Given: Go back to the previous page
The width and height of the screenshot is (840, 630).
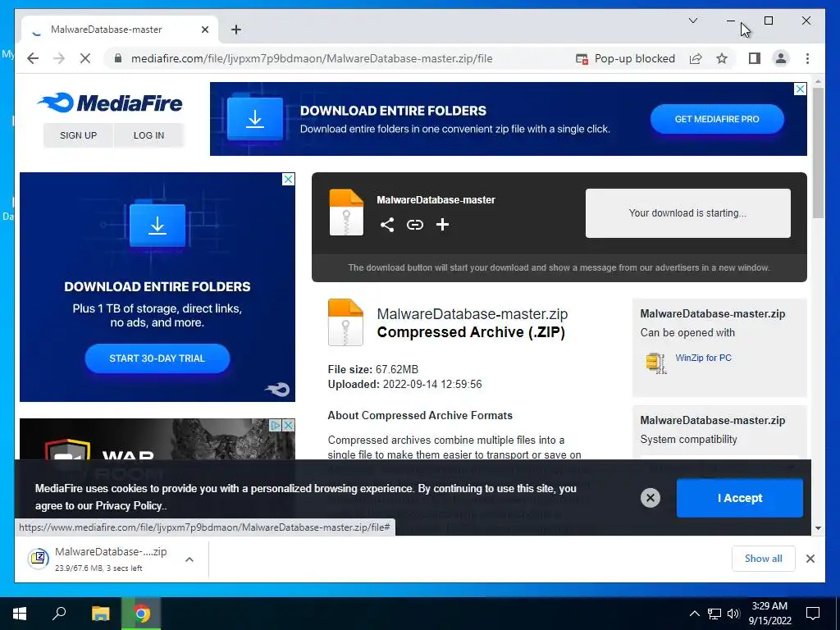Looking at the screenshot, I should (33, 58).
